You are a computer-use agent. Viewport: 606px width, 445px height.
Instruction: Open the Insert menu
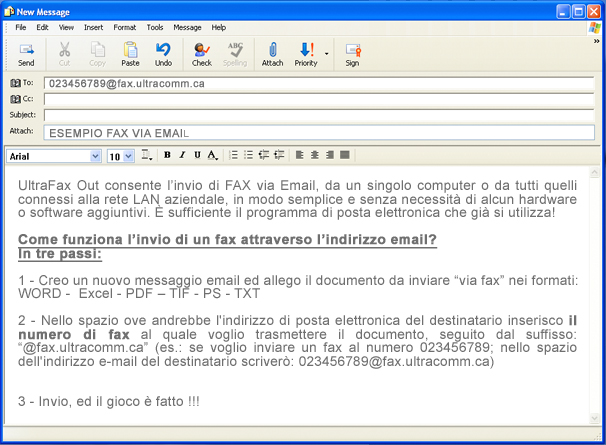coord(93,27)
